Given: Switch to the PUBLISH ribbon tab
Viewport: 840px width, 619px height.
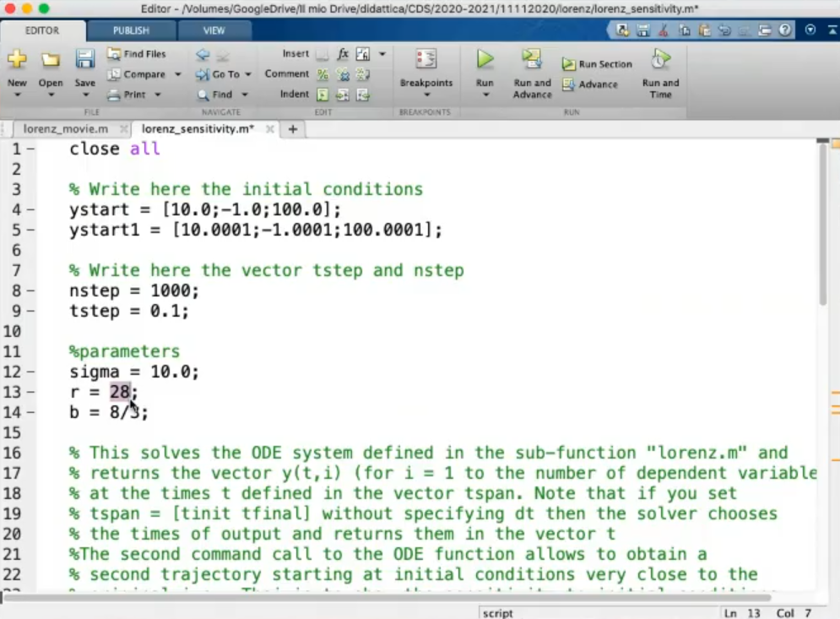Looking at the screenshot, I should [131, 30].
